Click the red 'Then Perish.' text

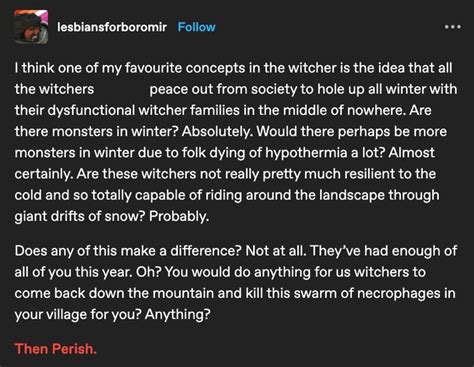tap(56, 349)
